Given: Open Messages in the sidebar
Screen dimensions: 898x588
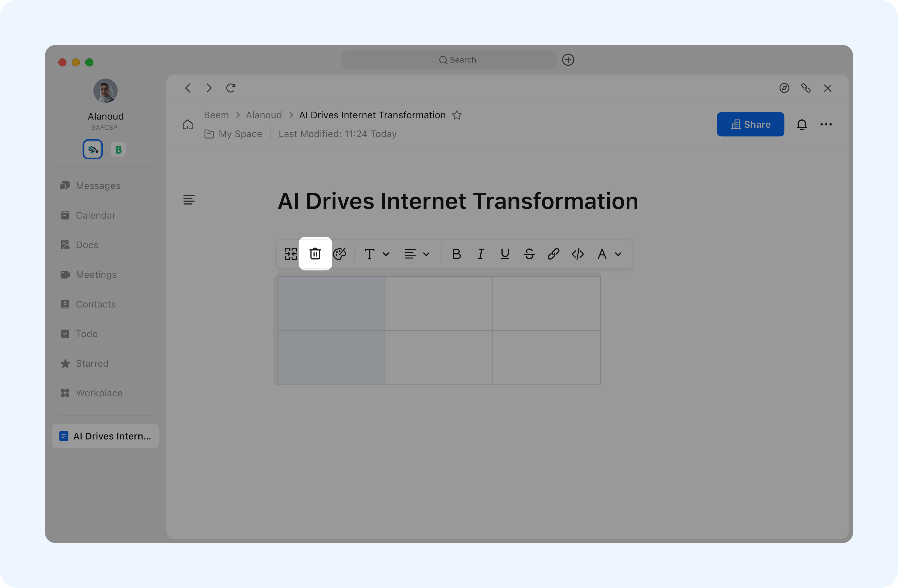Looking at the screenshot, I should click(98, 185).
